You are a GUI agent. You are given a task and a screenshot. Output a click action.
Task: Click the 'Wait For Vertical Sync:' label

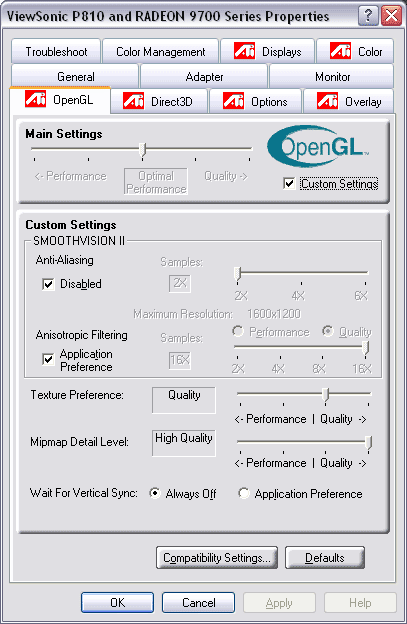tap(84, 493)
